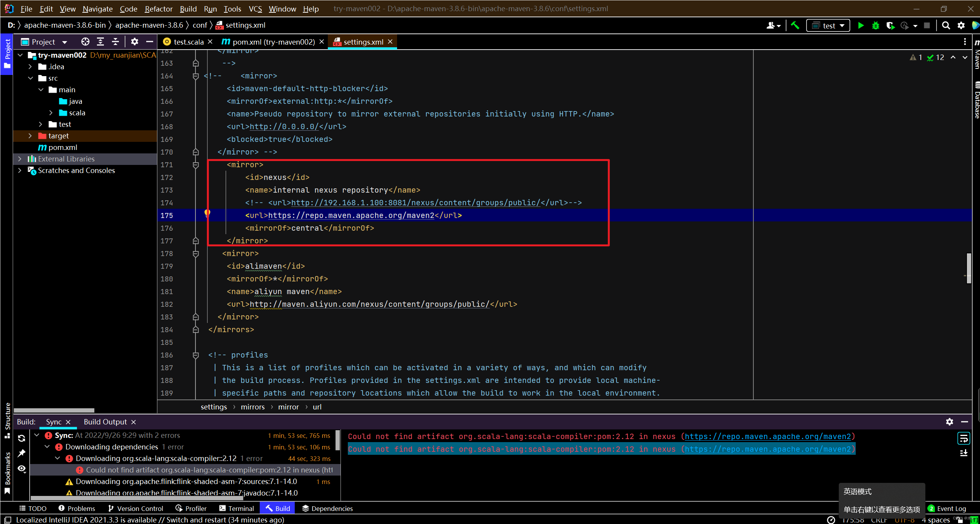Click the locate target icon in Project panel

click(x=85, y=42)
